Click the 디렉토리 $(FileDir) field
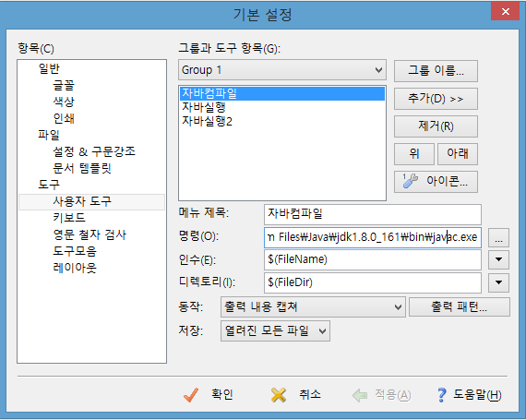 click(373, 282)
